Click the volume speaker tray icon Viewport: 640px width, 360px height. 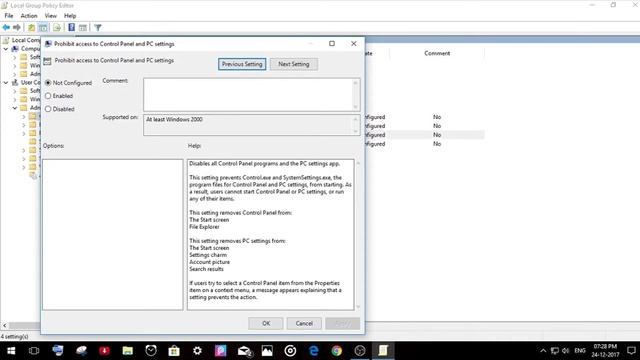565,351
